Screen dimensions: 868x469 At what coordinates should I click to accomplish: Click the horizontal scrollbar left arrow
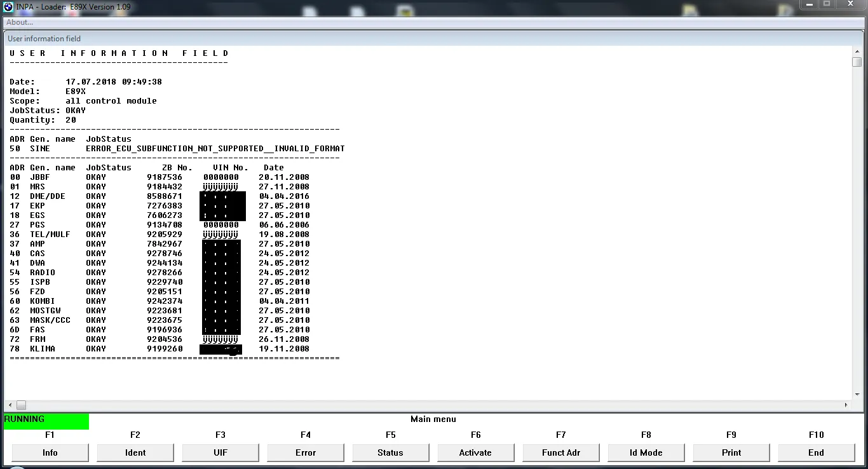click(10, 405)
